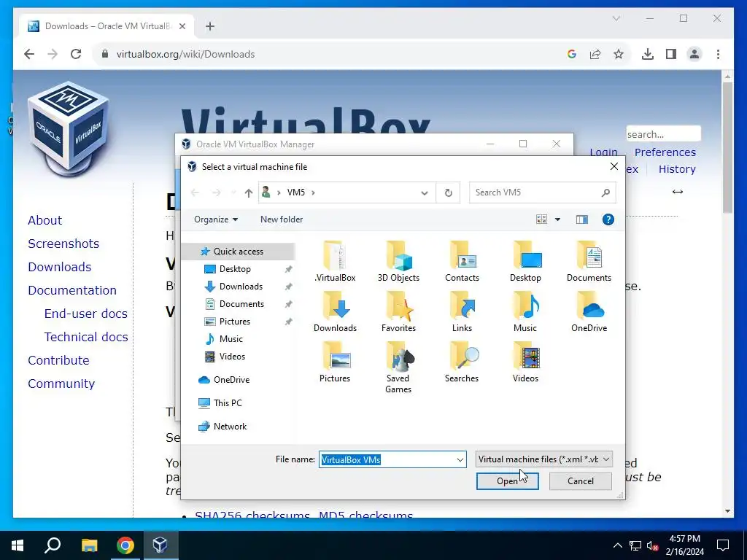Open the Community link on webpage

61,384
